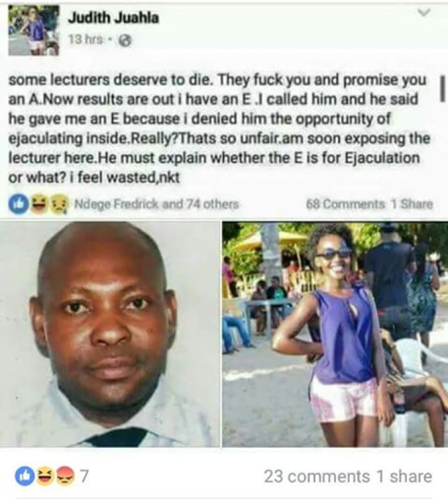Open the '23 comments' link
The height and width of the screenshot is (499, 448).
click(317, 477)
